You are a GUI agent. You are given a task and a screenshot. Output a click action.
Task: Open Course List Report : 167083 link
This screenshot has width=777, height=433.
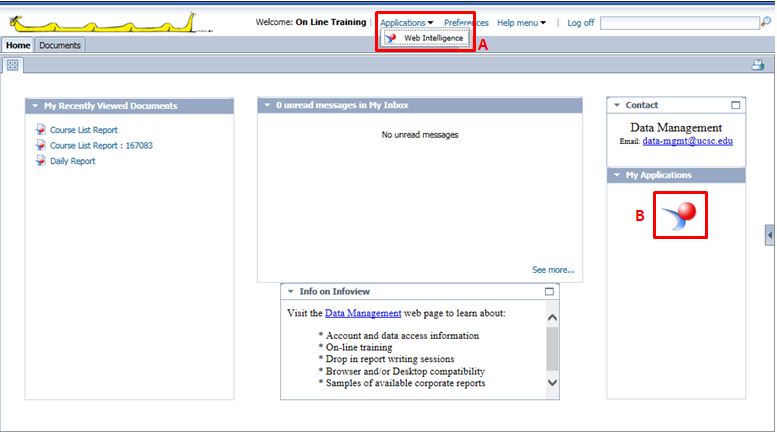(x=101, y=145)
